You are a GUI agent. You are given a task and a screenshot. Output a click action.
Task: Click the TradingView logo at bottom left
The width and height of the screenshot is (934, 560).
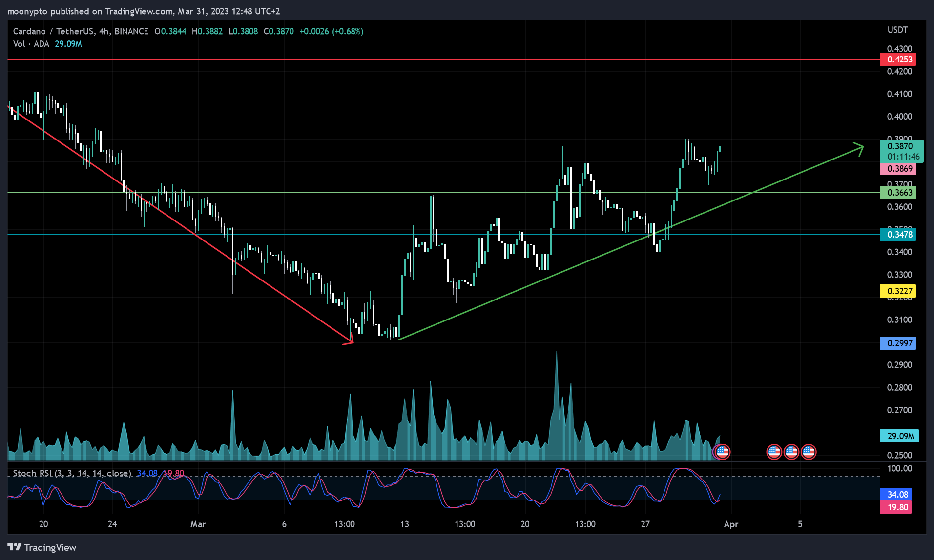42,547
